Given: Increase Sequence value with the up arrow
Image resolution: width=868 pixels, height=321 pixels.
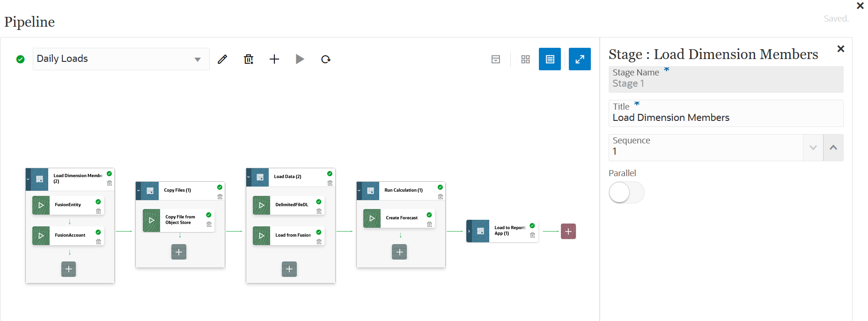Looking at the screenshot, I should tap(833, 147).
